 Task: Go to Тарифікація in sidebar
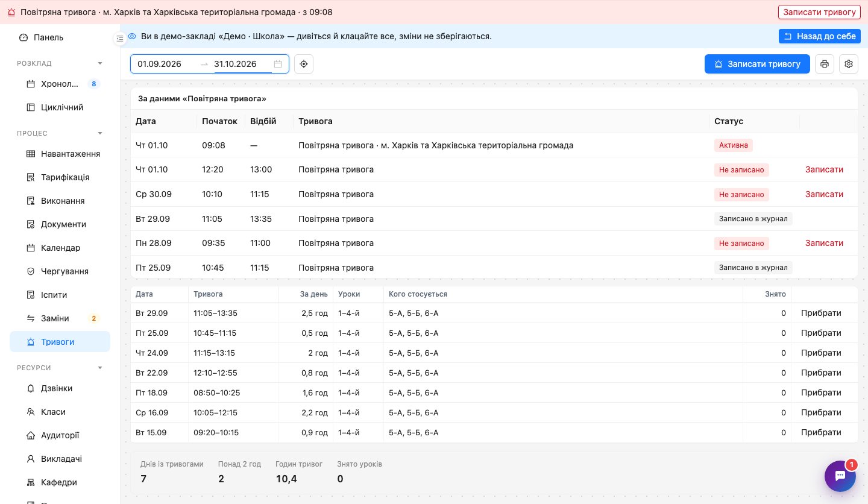[60, 177]
